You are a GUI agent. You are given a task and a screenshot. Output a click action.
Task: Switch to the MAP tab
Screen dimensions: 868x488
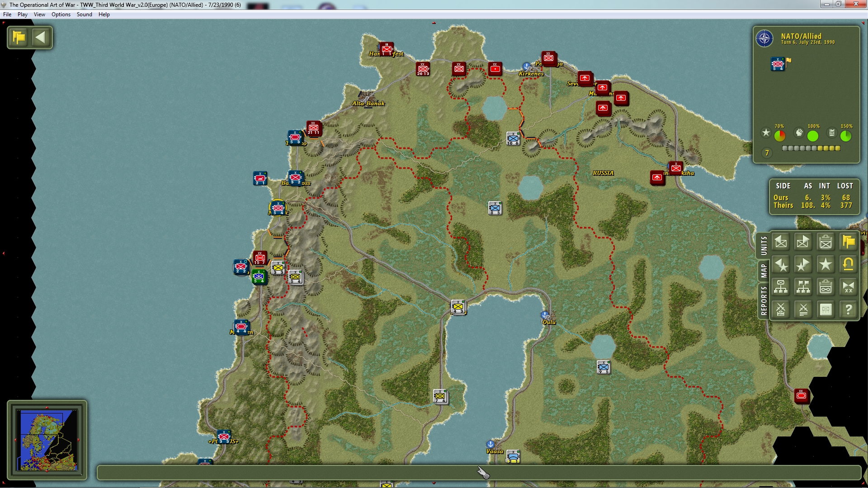[764, 271]
